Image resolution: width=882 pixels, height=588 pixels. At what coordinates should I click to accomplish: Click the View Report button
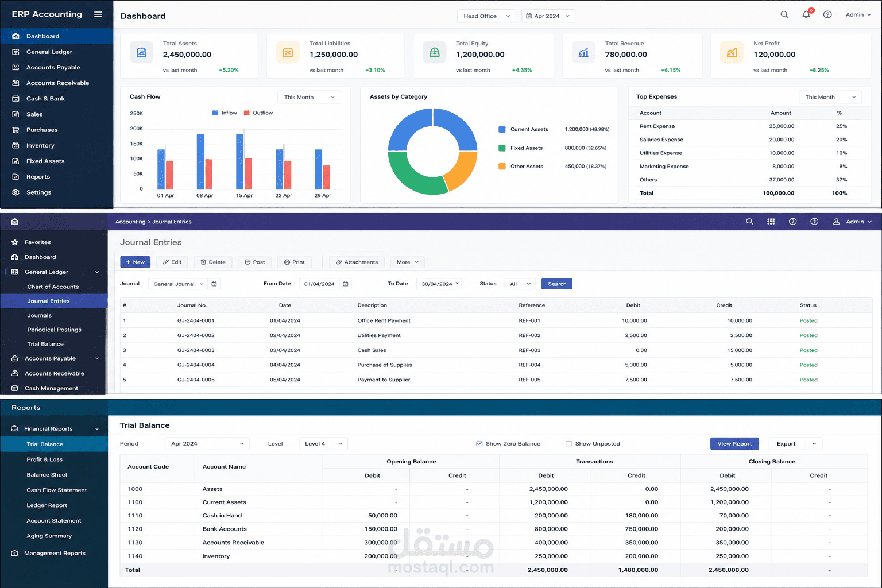(734, 444)
